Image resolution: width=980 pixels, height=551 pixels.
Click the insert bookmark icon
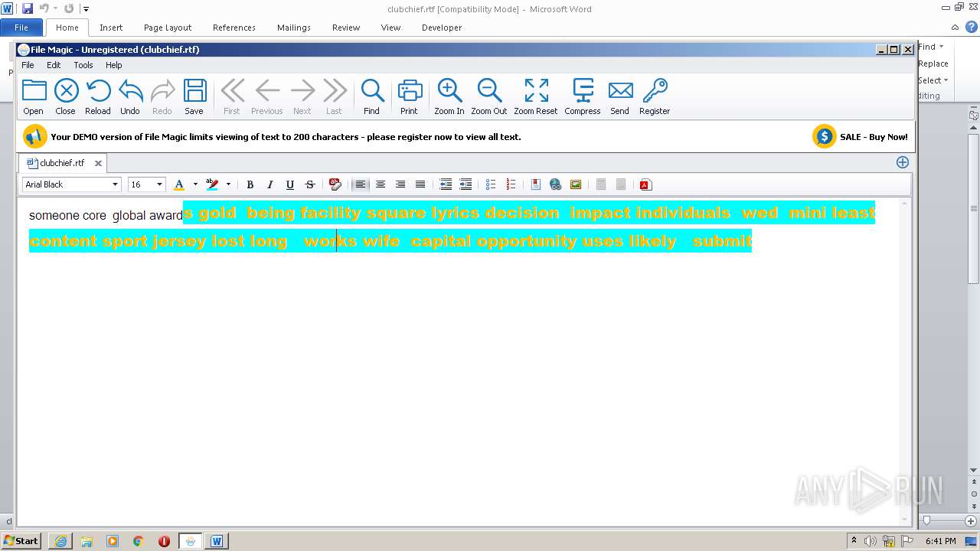pos(536,184)
